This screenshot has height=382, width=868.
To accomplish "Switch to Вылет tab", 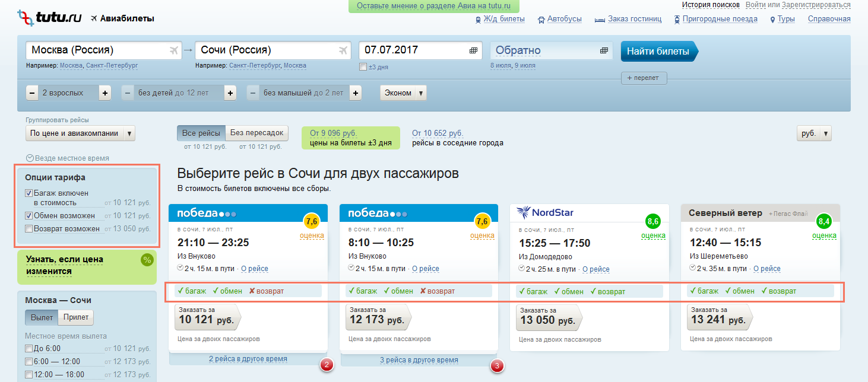I will [x=42, y=317].
